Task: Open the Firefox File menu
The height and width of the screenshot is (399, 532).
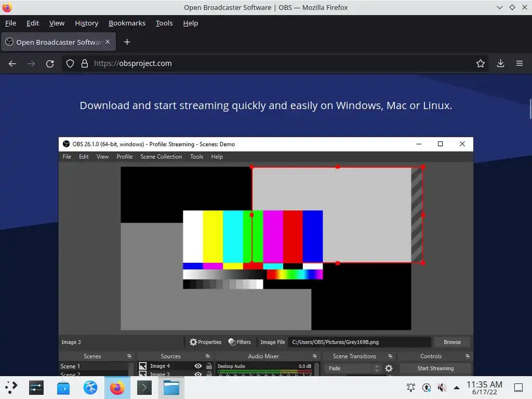Action: 10,23
